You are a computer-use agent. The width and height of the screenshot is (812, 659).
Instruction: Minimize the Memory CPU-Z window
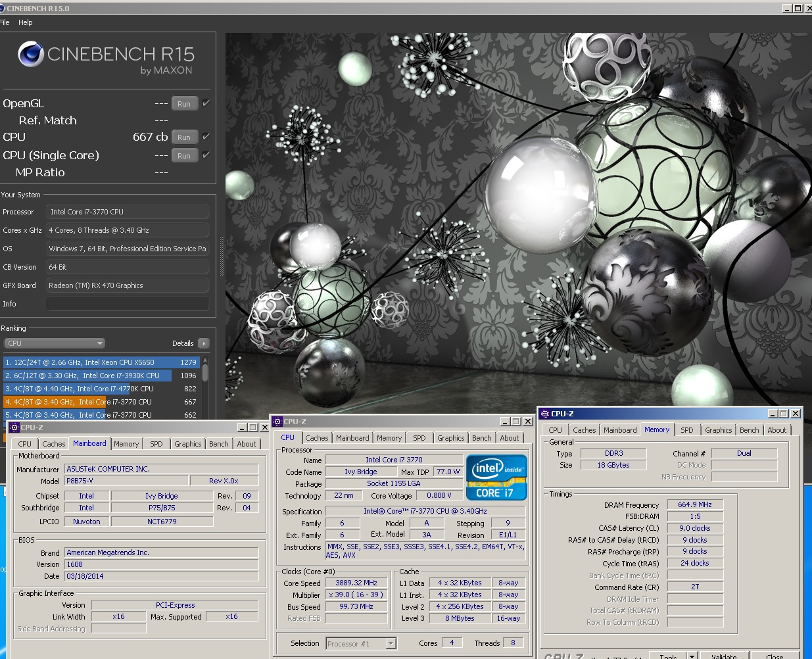coord(773,414)
